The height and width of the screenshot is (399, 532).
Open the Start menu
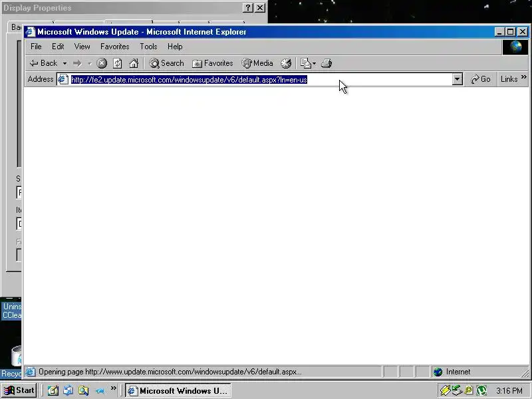[x=19, y=390]
